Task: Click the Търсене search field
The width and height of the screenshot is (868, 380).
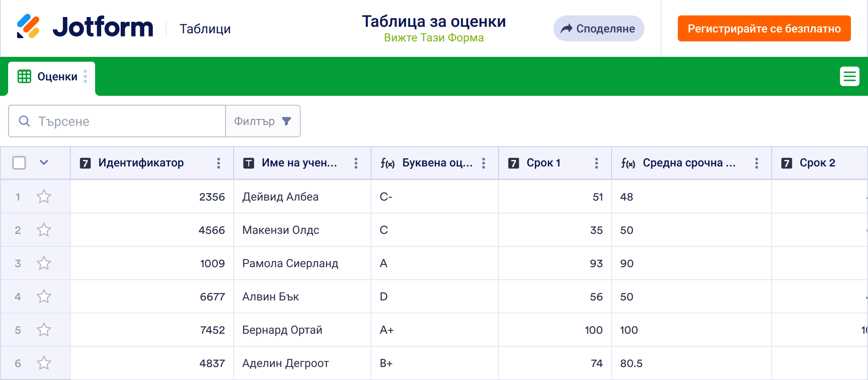Action: coord(117,121)
